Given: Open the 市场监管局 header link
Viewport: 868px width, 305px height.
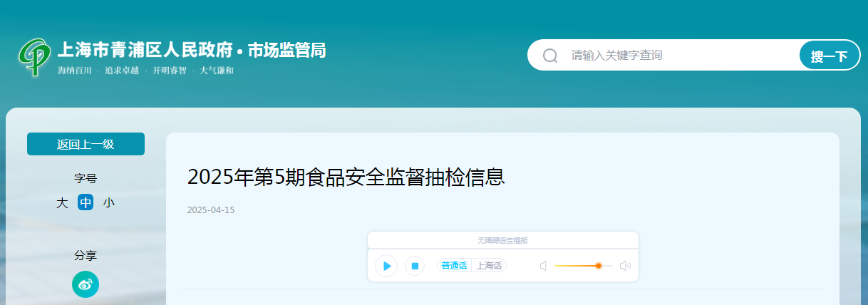Looking at the screenshot, I should tap(286, 51).
